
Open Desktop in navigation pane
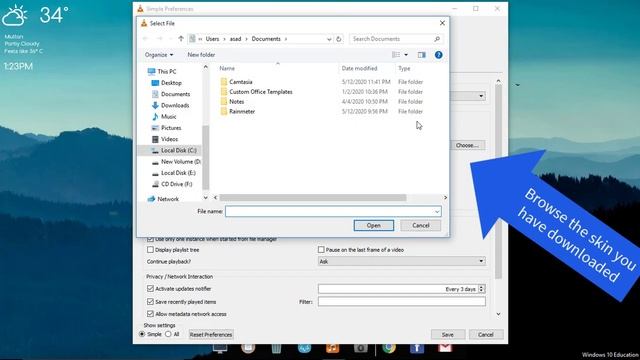(167, 83)
